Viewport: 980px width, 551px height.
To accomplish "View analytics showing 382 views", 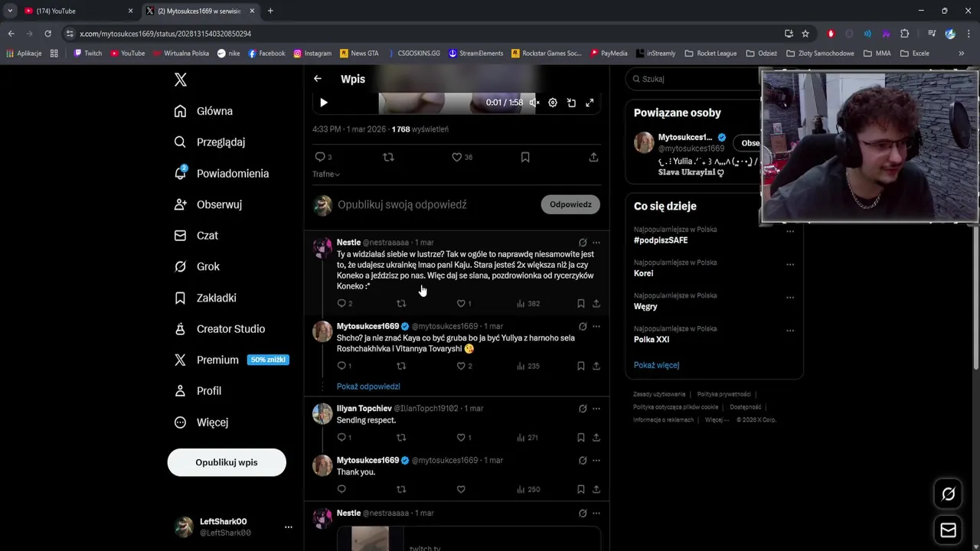I will coord(528,304).
